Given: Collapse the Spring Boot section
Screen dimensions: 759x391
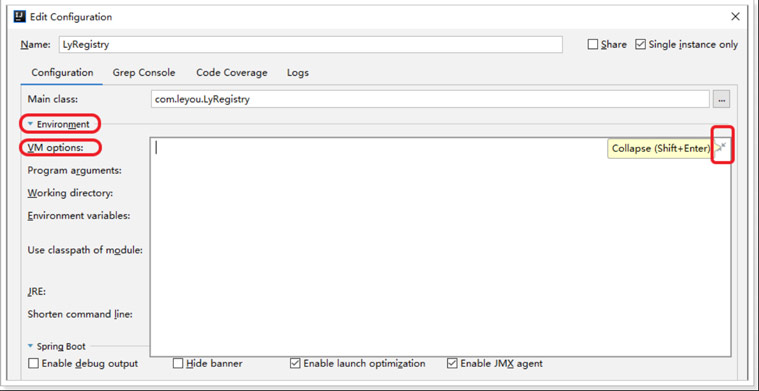Looking at the screenshot, I should 30,346.
